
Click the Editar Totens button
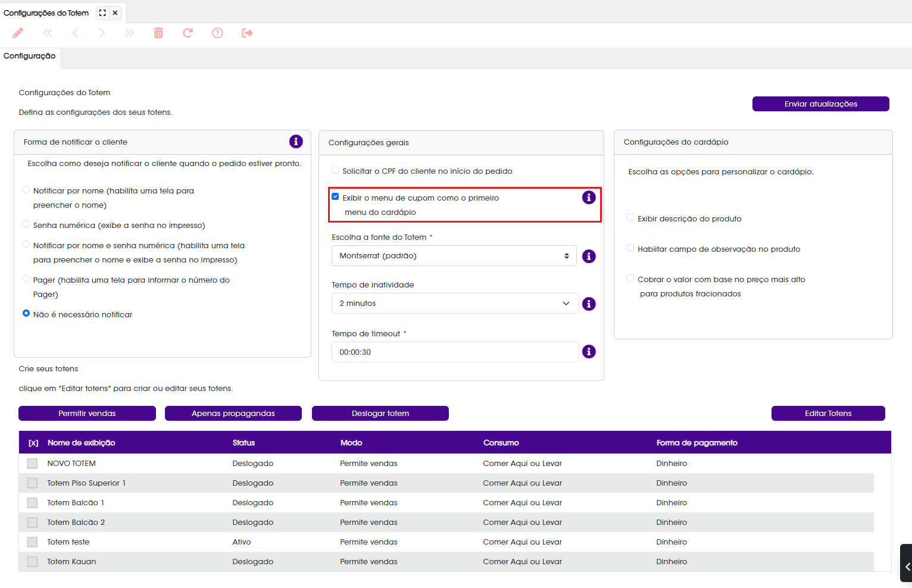pyautogui.click(x=828, y=414)
